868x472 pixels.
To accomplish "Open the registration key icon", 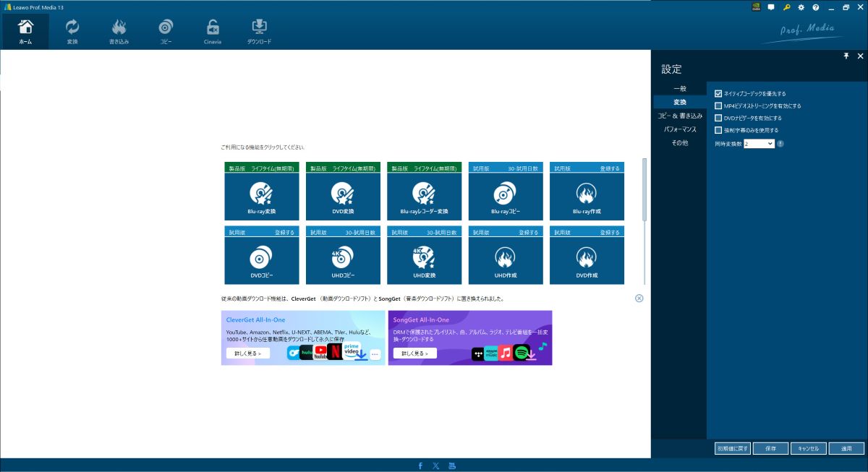I will tap(786, 7).
